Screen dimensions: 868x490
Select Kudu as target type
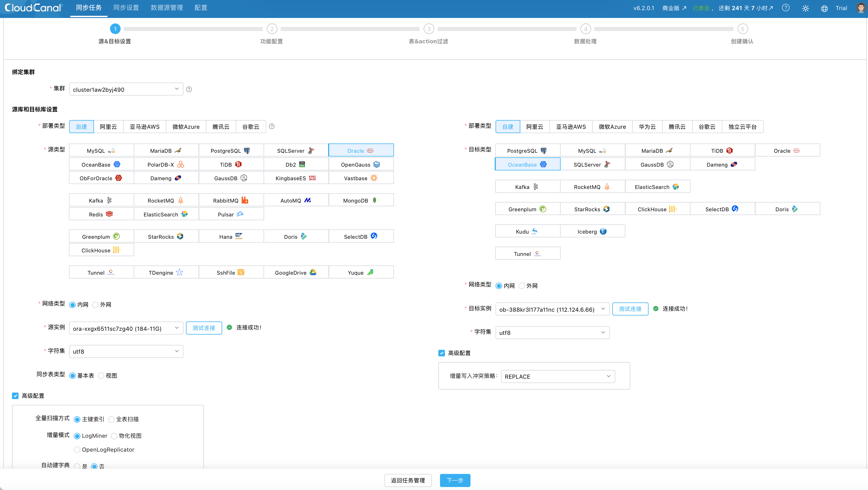coord(528,231)
